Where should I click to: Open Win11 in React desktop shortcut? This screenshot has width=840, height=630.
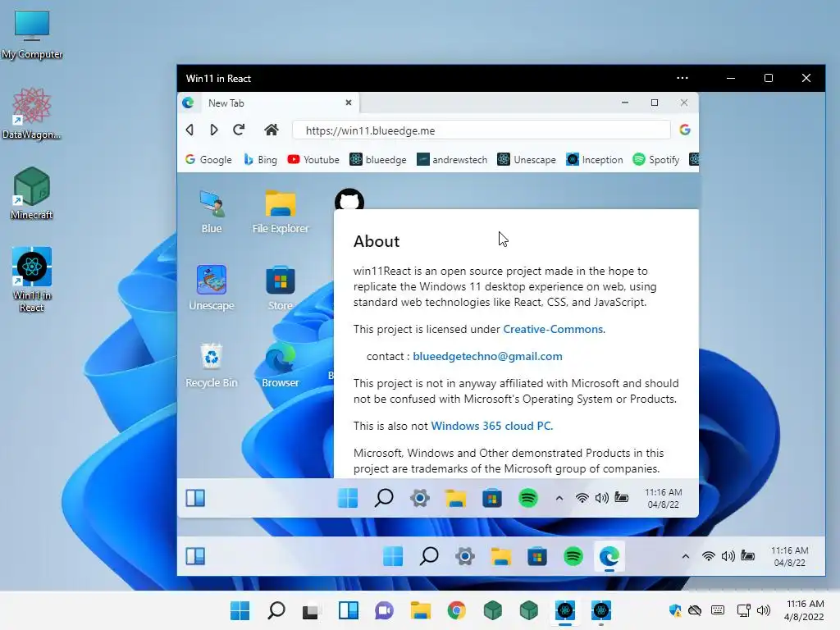[32, 279]
